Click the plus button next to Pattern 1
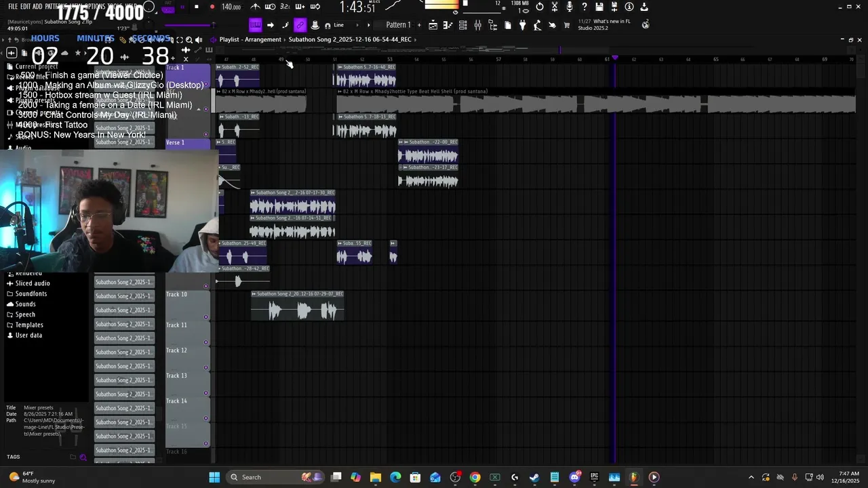This screenshot has height=488, width=868. [x=419, y=25]
